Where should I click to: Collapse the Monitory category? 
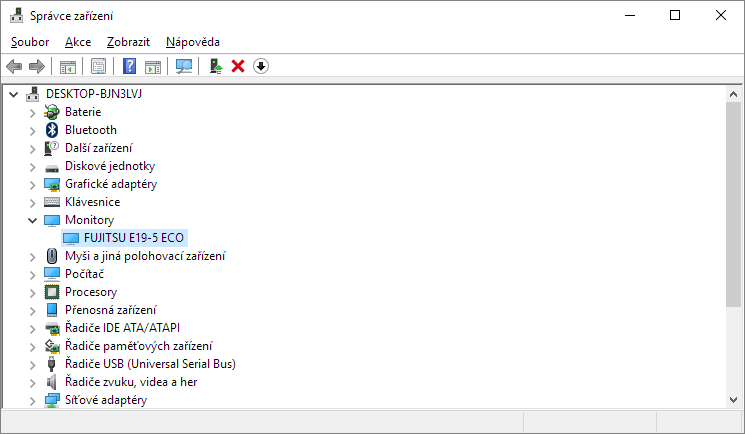[x=32, y=220]
